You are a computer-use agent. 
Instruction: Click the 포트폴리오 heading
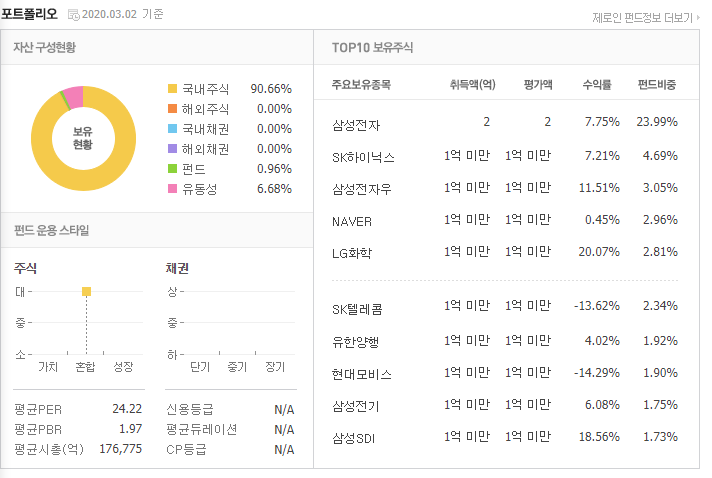[x=29, y=14]
